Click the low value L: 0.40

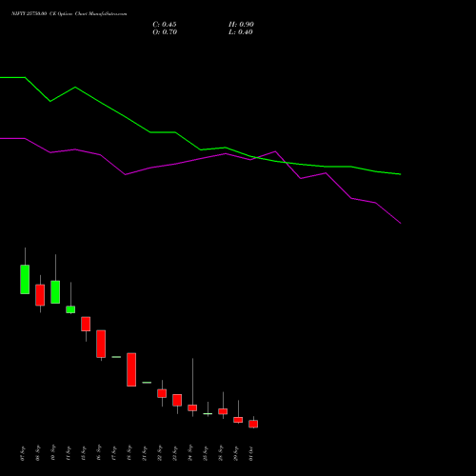click(241, 32)
